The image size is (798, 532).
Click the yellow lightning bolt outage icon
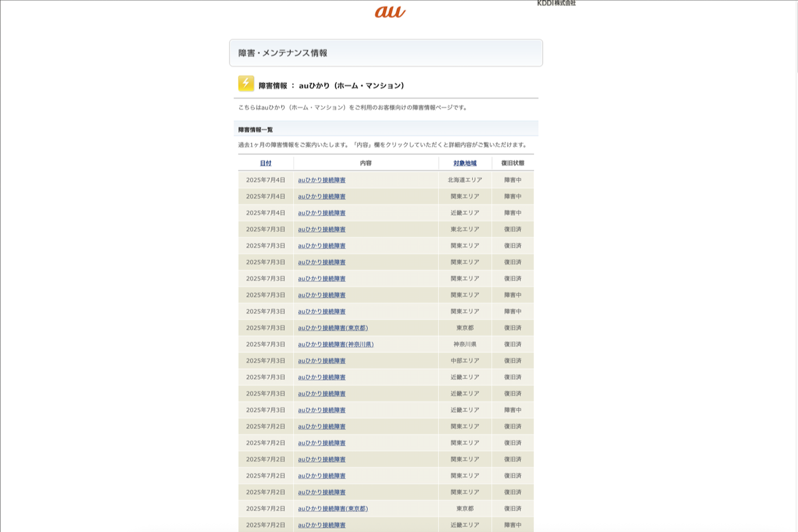click(246, 84)
